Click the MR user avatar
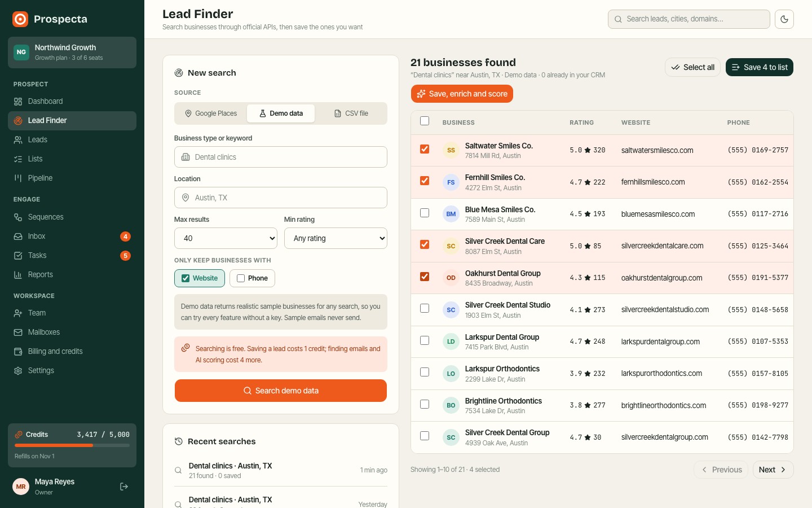Viewport: 812px width, 508px height. pos(21,487)
